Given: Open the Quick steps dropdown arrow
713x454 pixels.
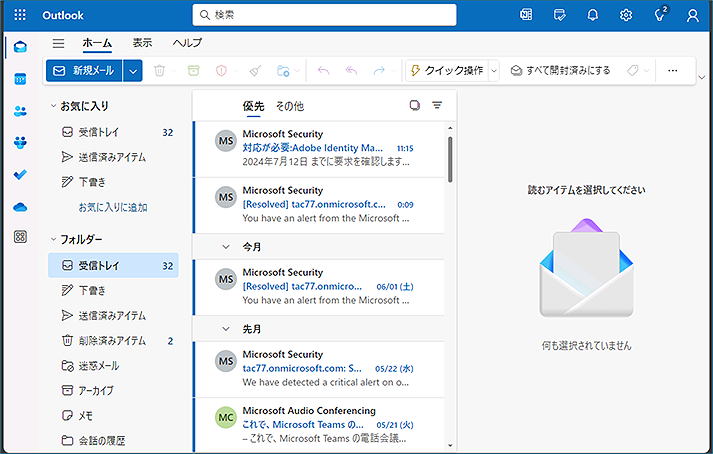Looking at the screenshot, I should [x=494, y=71].
